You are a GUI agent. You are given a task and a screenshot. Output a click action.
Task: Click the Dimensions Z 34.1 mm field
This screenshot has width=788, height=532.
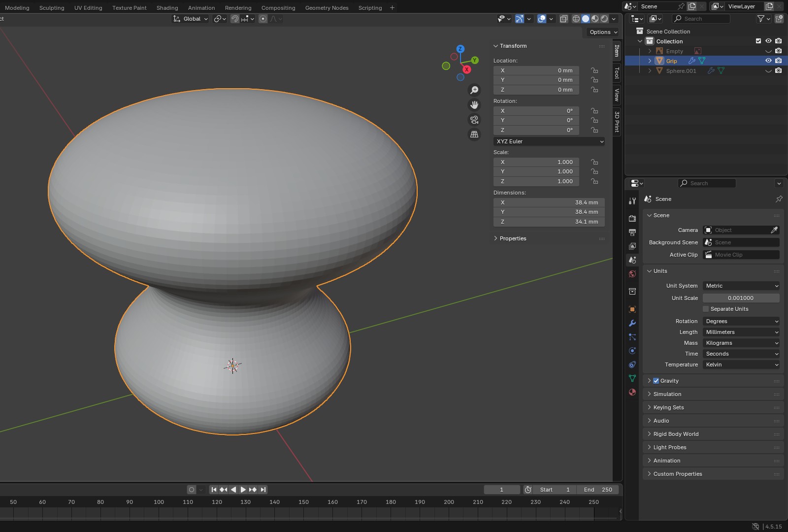pyautogui.click(x=549, y=222)
